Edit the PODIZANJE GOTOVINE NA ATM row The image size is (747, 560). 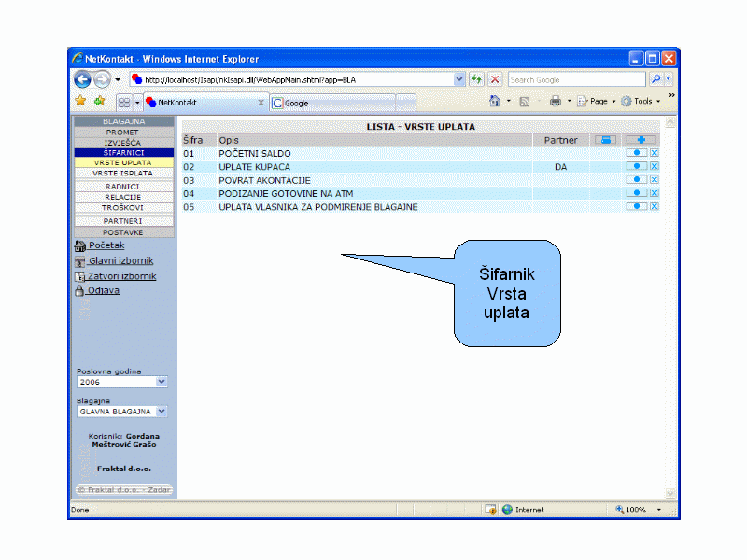(637, 193)
